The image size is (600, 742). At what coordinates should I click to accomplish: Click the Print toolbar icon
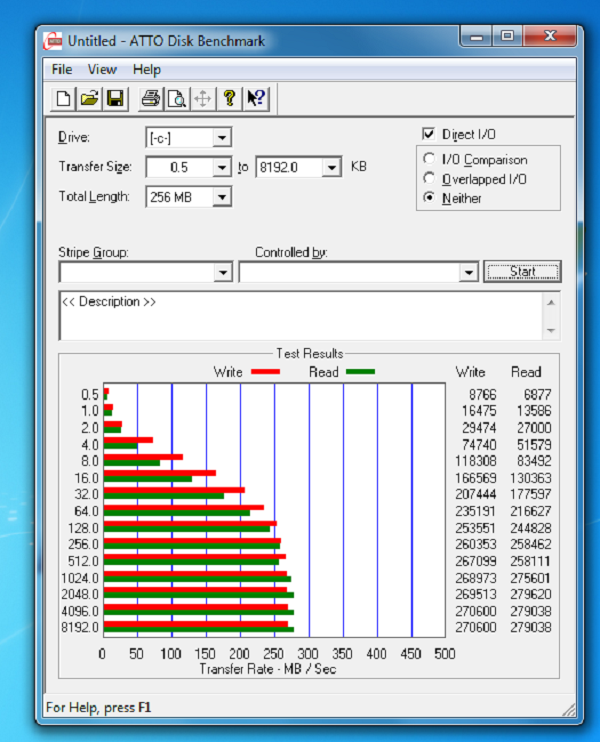[151, 98]
